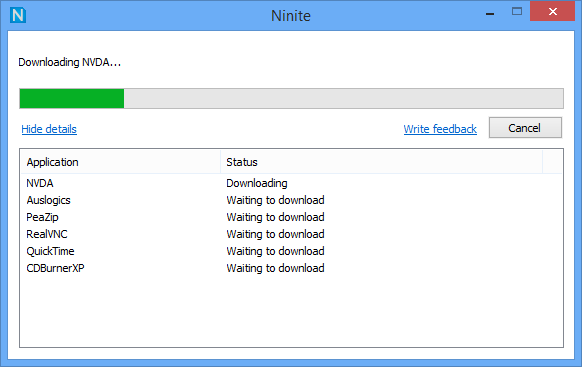Click the green download progress bar
This screenshot has height=367, width=582.
point(291,99)
